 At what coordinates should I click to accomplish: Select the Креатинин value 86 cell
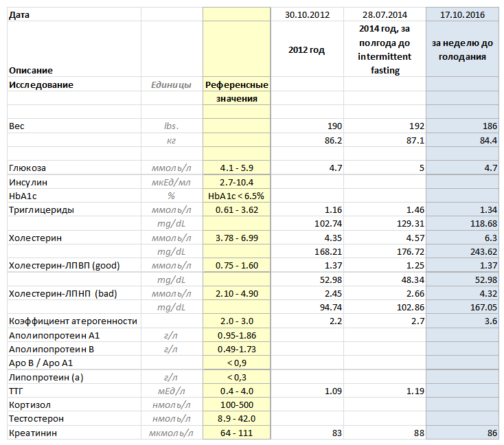pyautogui.click(x=462, y=433)
